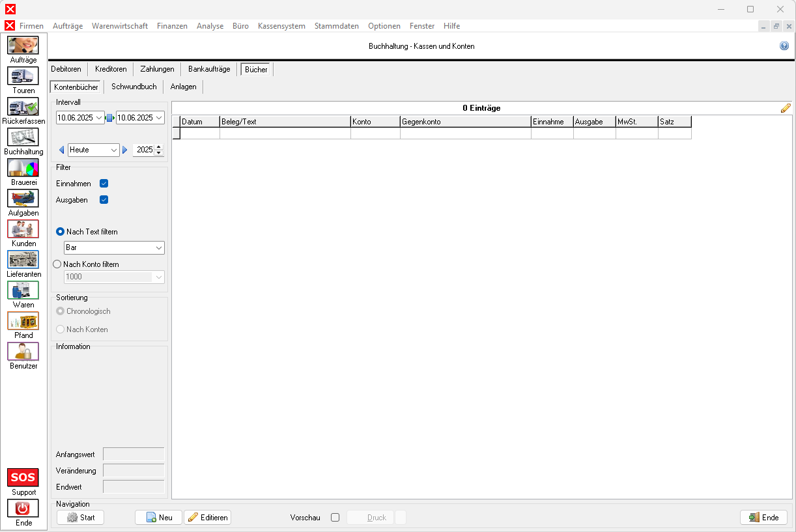
Task: Open the Touren truck icon in sidebar
Action: coord(23,76)
